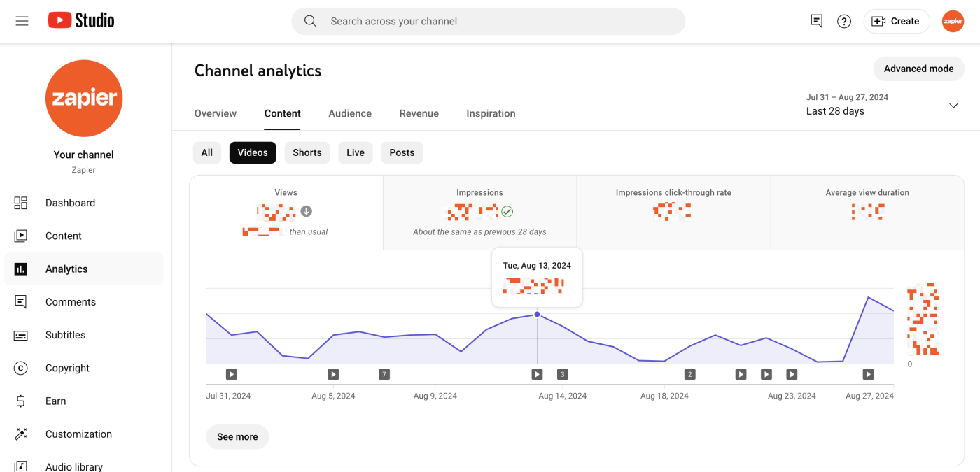980x472 pixels.
Task: Switch to the Overview tab
Action: [x=216, y=113]
